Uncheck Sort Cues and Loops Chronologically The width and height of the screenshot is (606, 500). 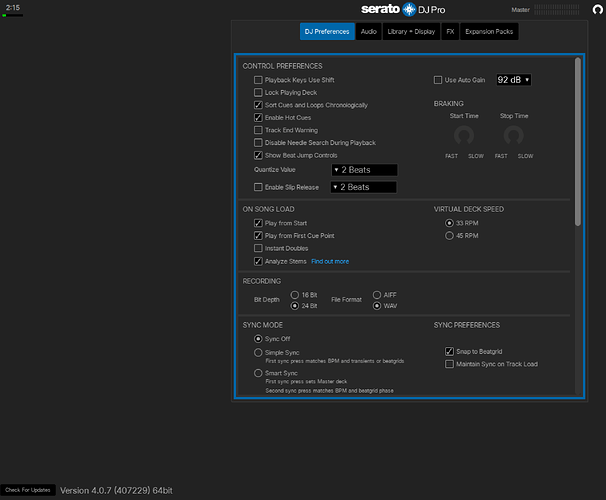(258, 105)
